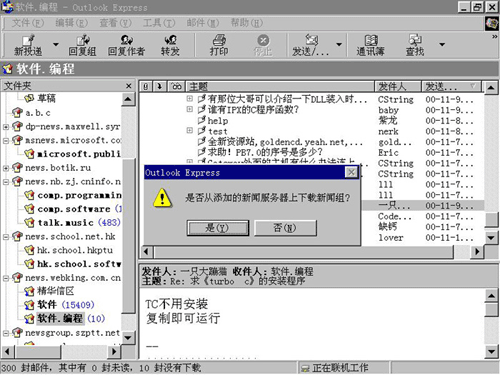Image resolution: width=500 pixels, height=375 pixels.
Task: Click the 回复作者 reply to author icon
Action: pyautogui.click(x=126, y=45)
